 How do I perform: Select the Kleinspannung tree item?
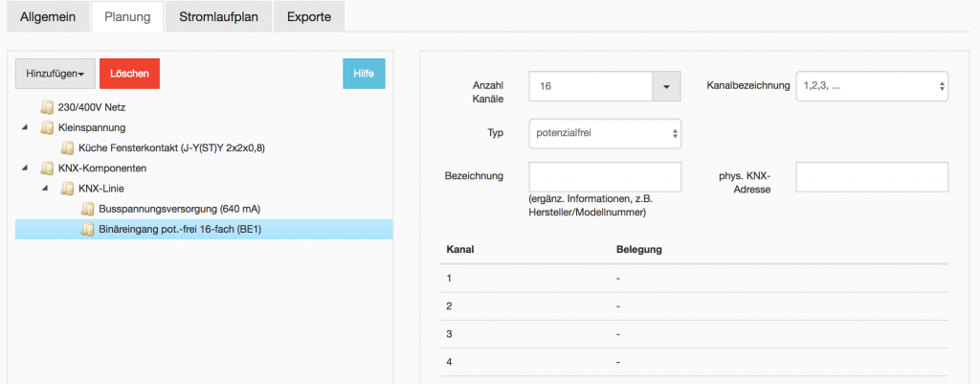click(92, 127)
